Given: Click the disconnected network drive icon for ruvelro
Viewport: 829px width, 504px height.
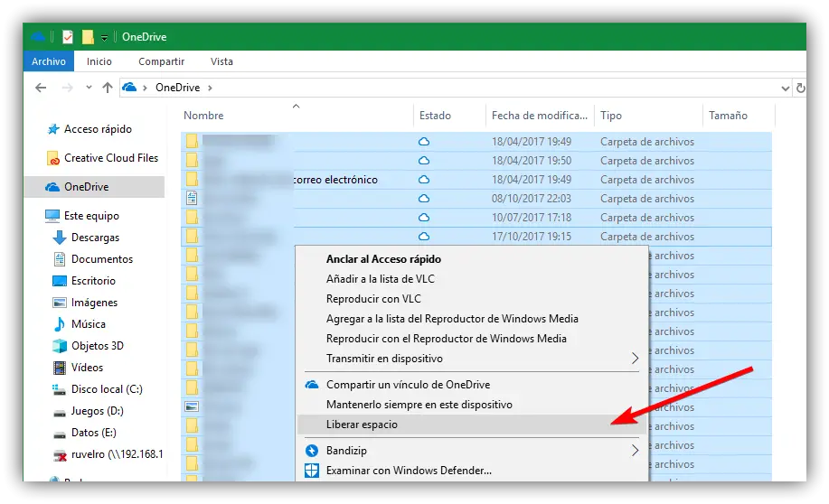Looking at the screenshot, I should click(x=60, y=454).
